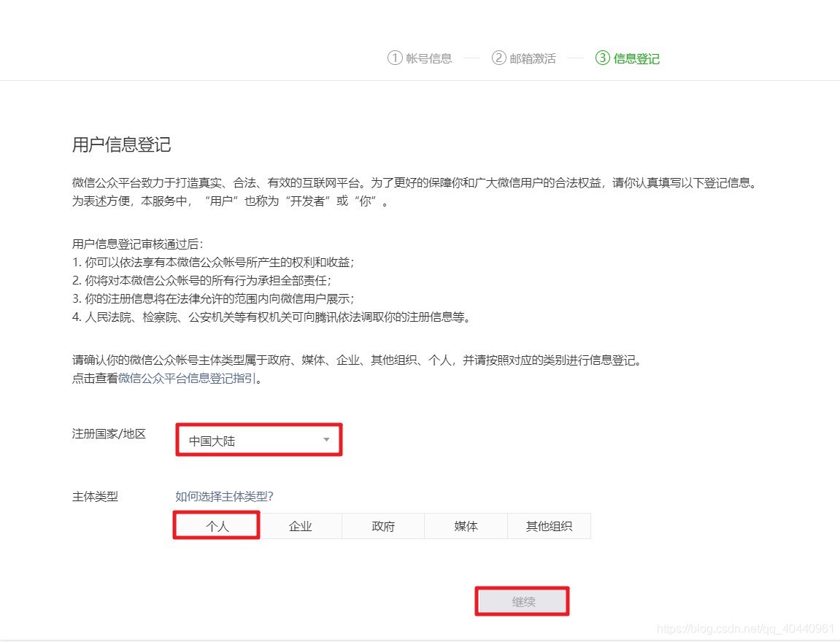Click item 1 about 权利和收益
The image size is (840, 642).
tap(213, 263)
